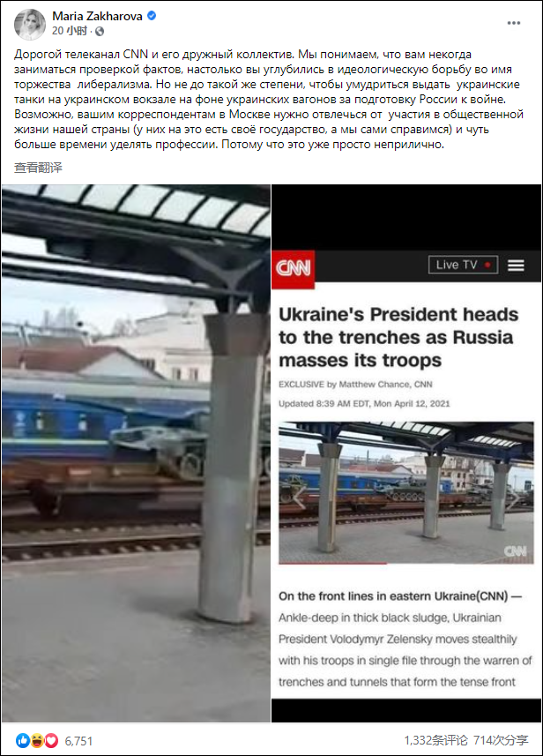Image resolution: width=543 pixels, height=756 pixels.
Task: Open the Maria Zakharova name link
Action: [97, 17]
